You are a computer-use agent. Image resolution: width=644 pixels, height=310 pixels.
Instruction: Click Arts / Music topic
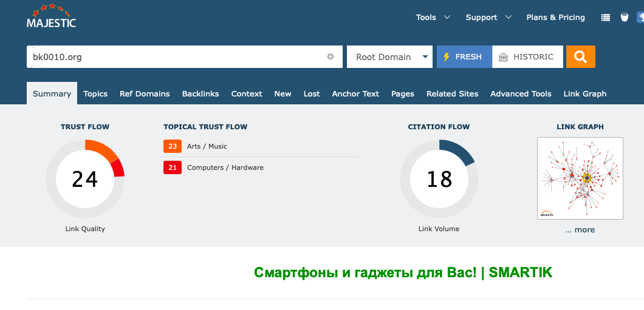point(207,146)
